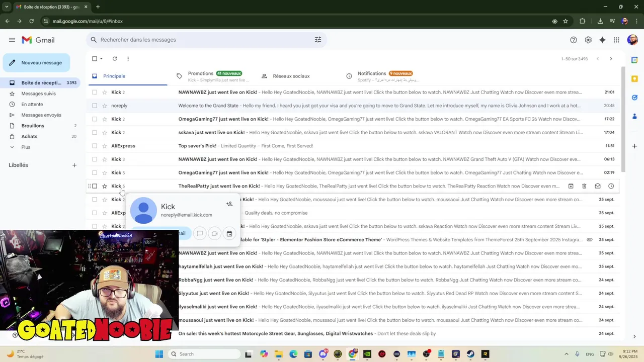
Task: Open Chrome extensions puzzle icon
Action: 583,21
